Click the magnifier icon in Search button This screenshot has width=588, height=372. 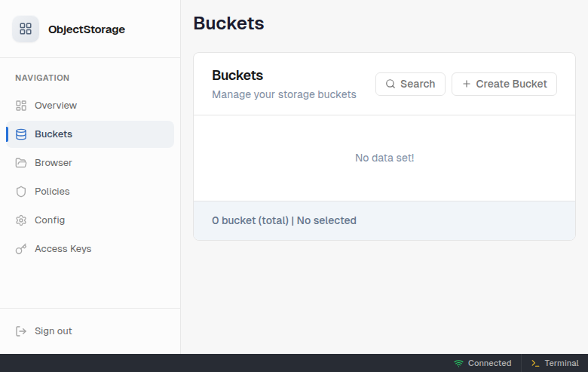point(390,84)
